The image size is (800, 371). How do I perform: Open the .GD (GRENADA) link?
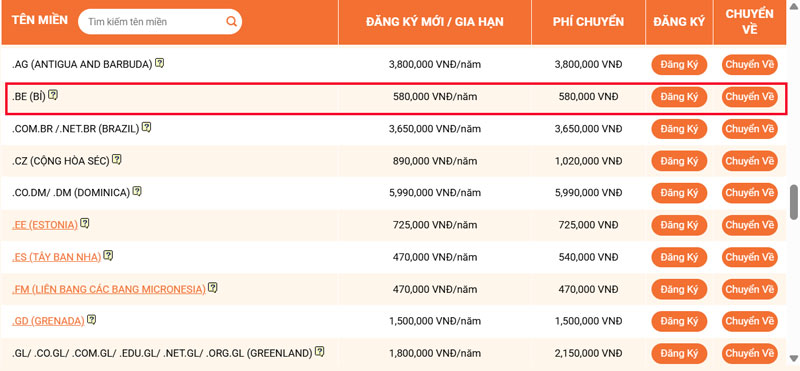(x=48, y=321)
